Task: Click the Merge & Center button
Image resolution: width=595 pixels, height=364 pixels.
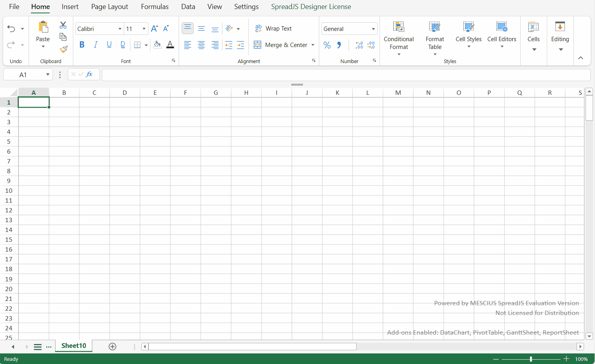Action: point(280,45)
